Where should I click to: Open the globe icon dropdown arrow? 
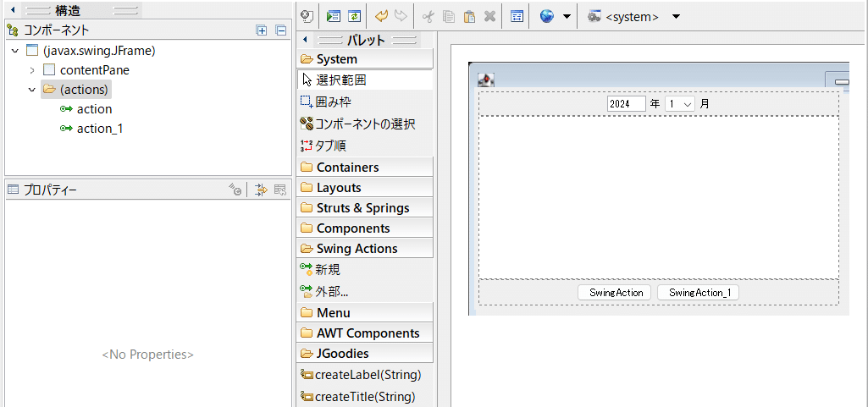567,17
